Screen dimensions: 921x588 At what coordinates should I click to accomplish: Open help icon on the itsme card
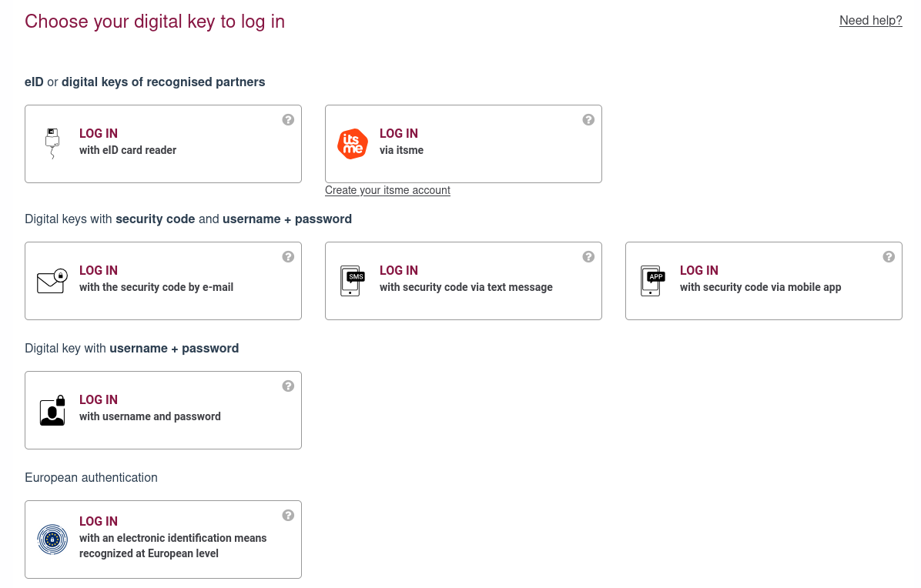pyautogui.click(x=588, y=120)
